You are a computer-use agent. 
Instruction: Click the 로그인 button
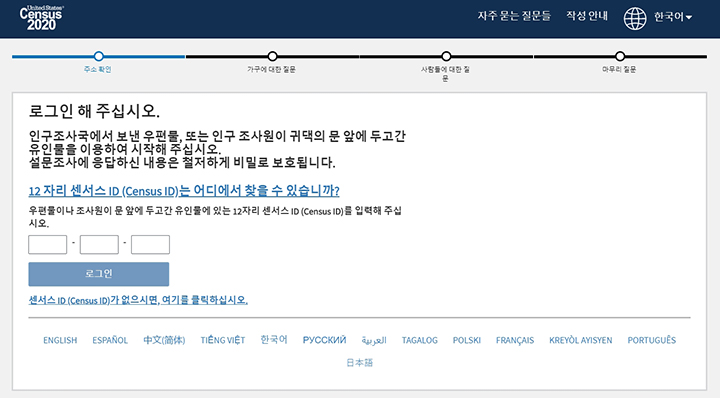[99, 274]
